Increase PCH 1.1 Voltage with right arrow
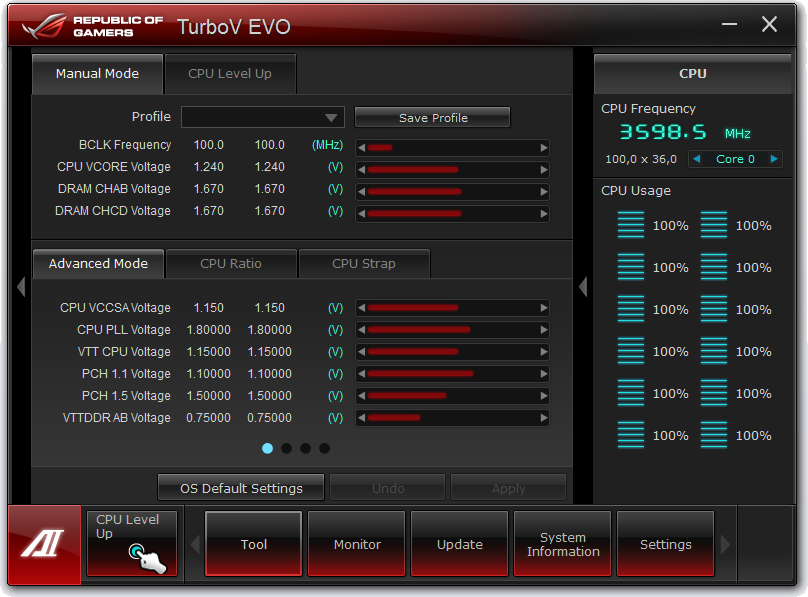808x597 pixels. pyautogui.click(x=544, y=374)
